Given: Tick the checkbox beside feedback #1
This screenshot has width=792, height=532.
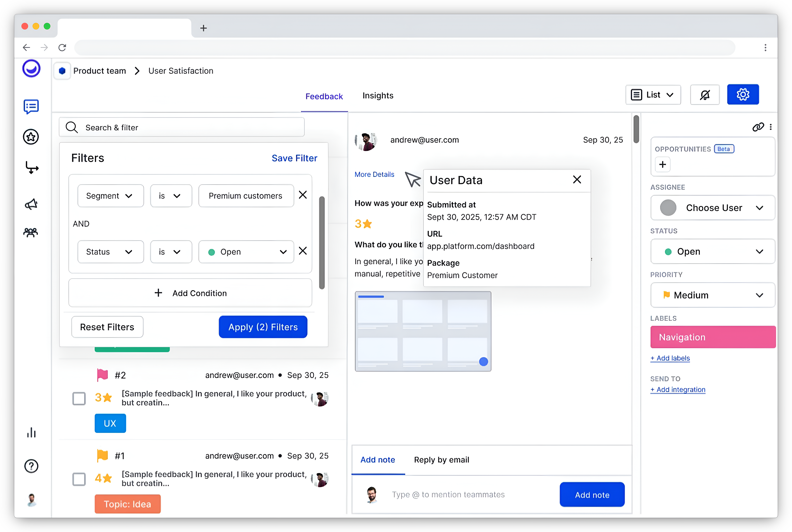Looking at the screenshot, I should tap(79, 479).
